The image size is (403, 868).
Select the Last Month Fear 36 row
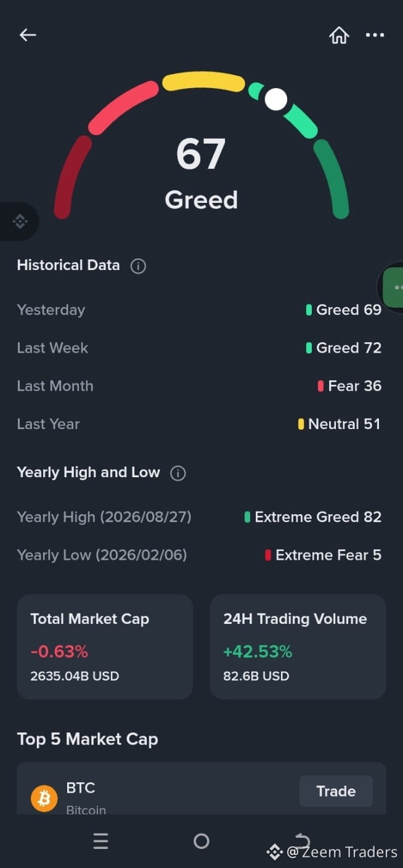[199, 386]
